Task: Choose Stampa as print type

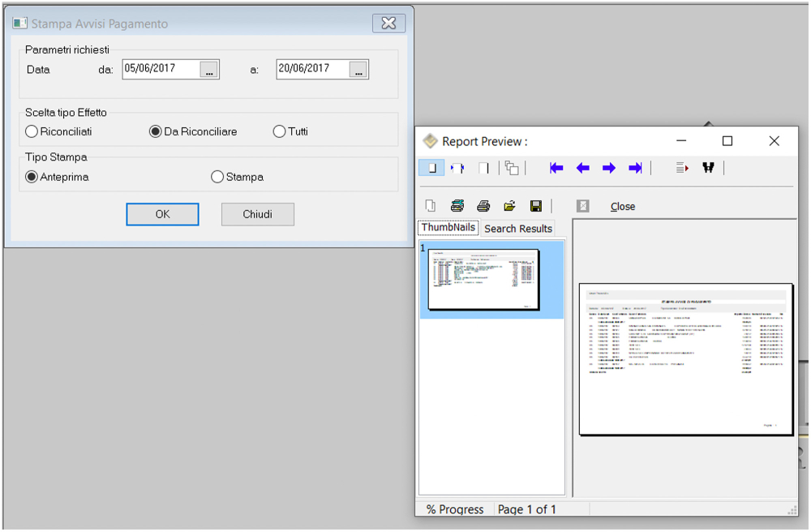Action: [217, 177]
